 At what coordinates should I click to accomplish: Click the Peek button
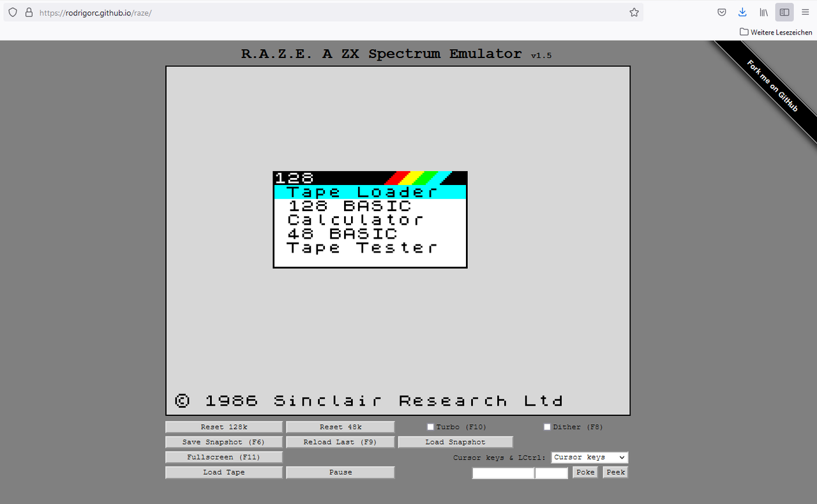615,473
